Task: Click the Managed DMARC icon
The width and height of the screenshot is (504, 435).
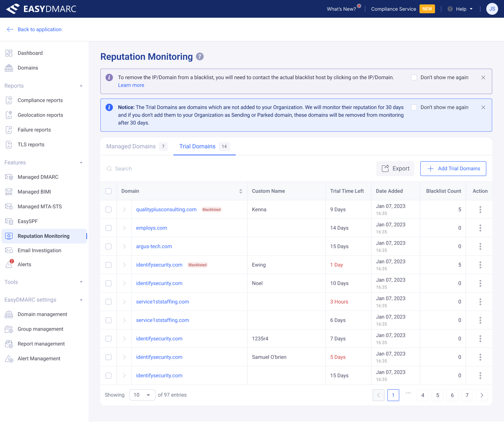Action: [9, 177]
